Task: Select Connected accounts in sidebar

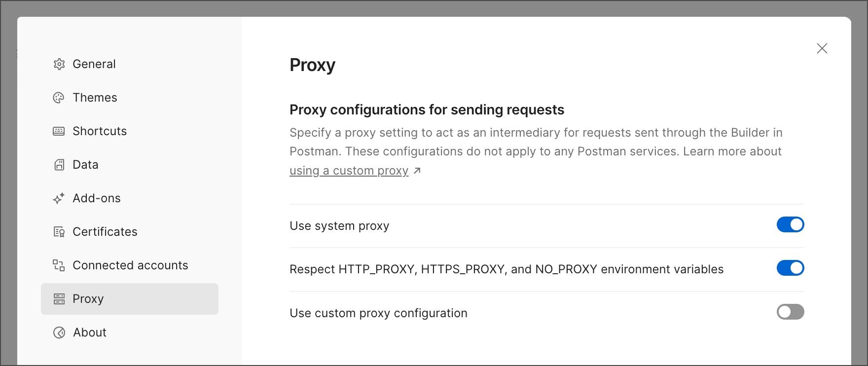Action: point(130,265)
